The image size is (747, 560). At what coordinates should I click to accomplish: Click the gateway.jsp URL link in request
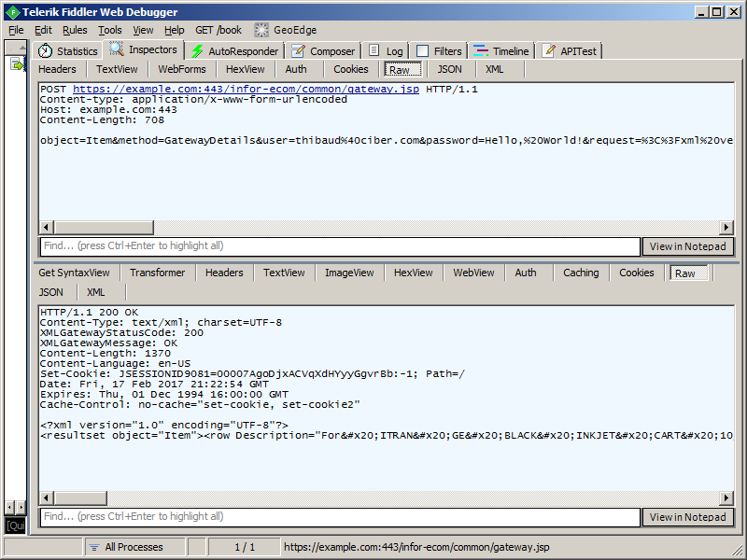246,89
